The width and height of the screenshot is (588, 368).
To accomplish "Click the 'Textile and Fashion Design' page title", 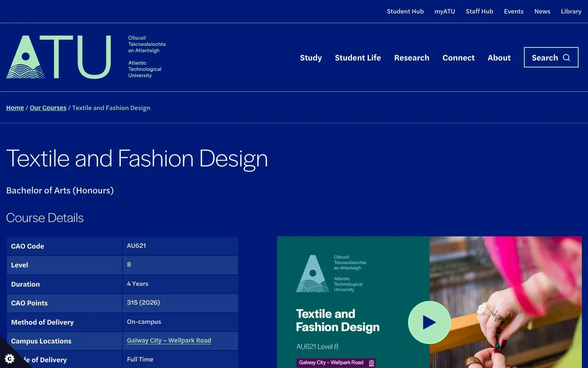I will pyautogui.click(x=137, y=159).
